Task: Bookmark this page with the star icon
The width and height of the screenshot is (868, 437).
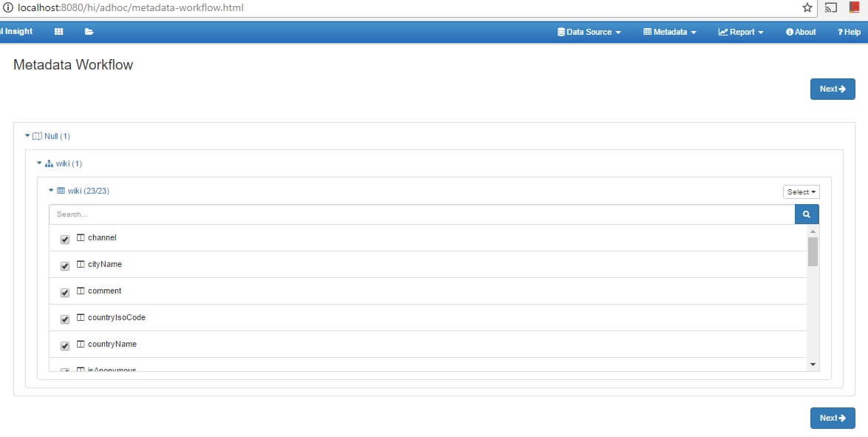Action: click(807, 7)
